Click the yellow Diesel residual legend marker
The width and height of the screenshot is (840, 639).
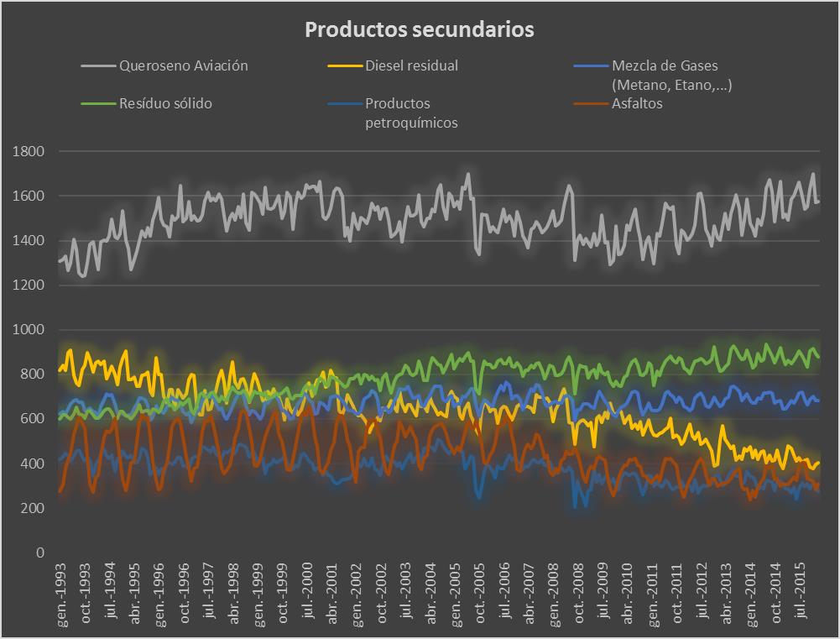[344, 65]
